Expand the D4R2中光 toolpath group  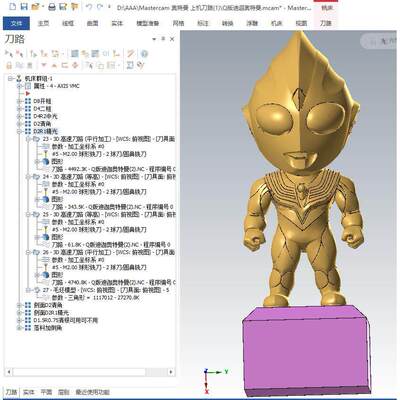click(20, 117)
